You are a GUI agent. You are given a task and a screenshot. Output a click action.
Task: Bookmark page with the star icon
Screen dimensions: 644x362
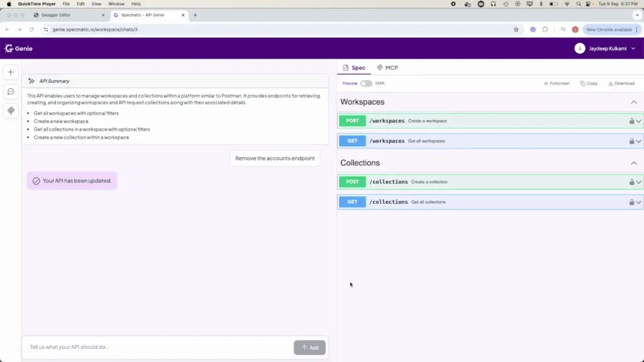(516, 30)
